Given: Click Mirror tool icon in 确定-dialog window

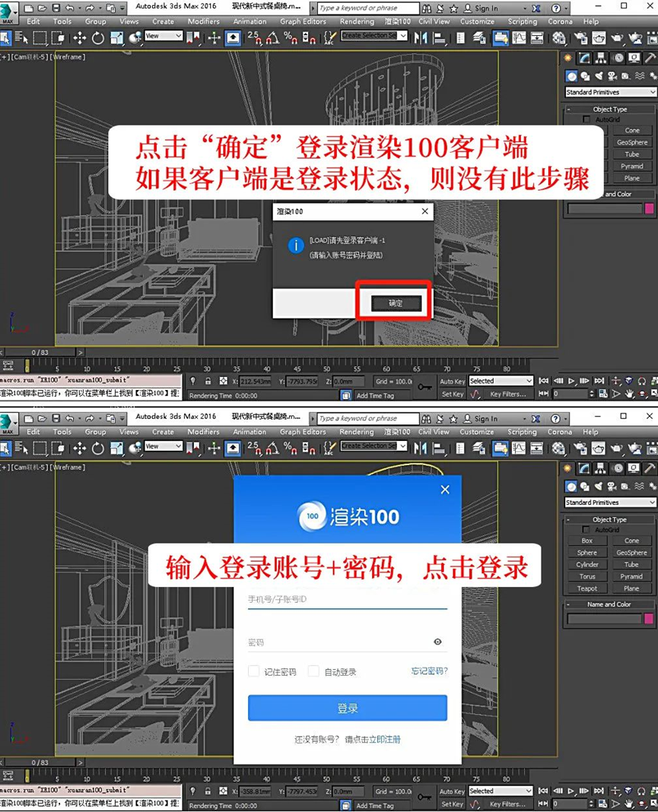Looking at the screenshot, I should coord(421,38).
